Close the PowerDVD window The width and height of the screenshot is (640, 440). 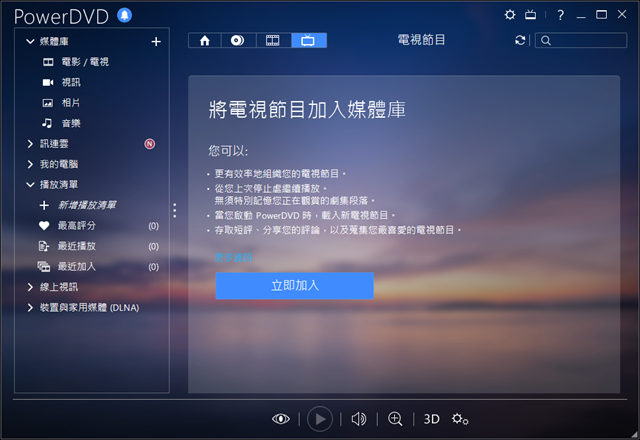point(622,14)
